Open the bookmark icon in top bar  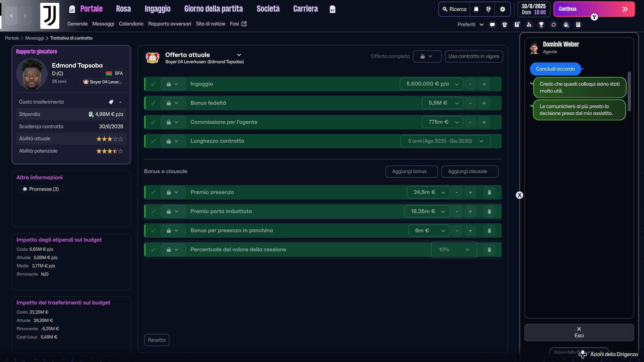(476, 9)
